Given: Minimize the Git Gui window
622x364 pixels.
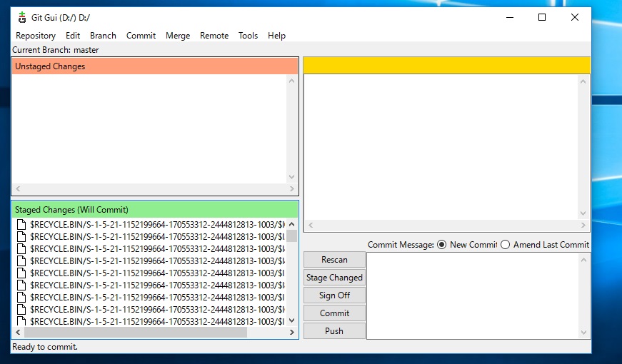Looking at the screenshot, I should [x=510, y=17].
